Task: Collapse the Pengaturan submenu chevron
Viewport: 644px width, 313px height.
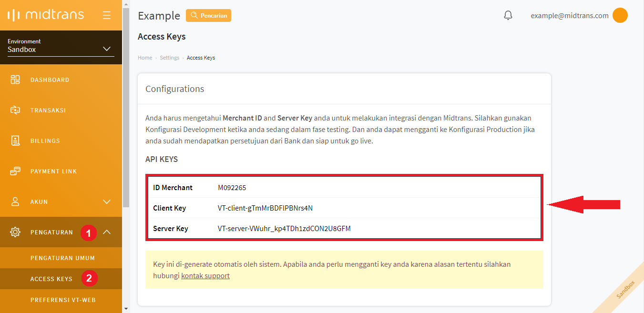Action: [x=107, y=232]
